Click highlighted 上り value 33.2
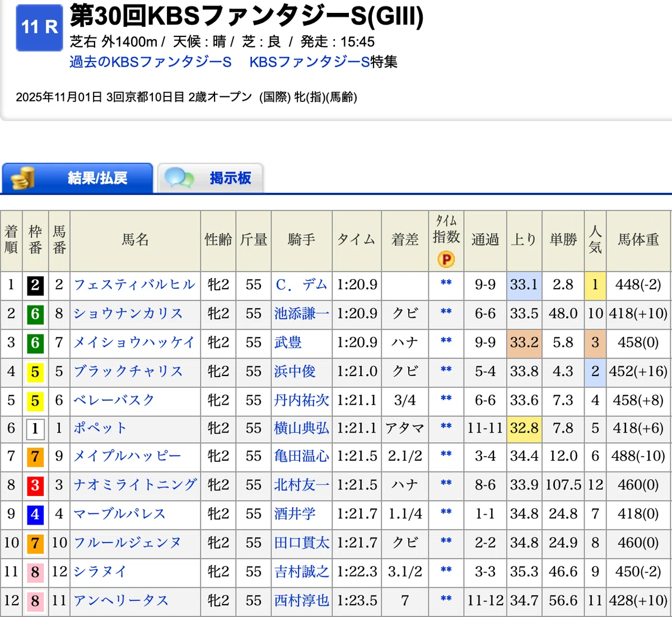The image size is (672, 617). pyautogui.click(x=524, y=342)
